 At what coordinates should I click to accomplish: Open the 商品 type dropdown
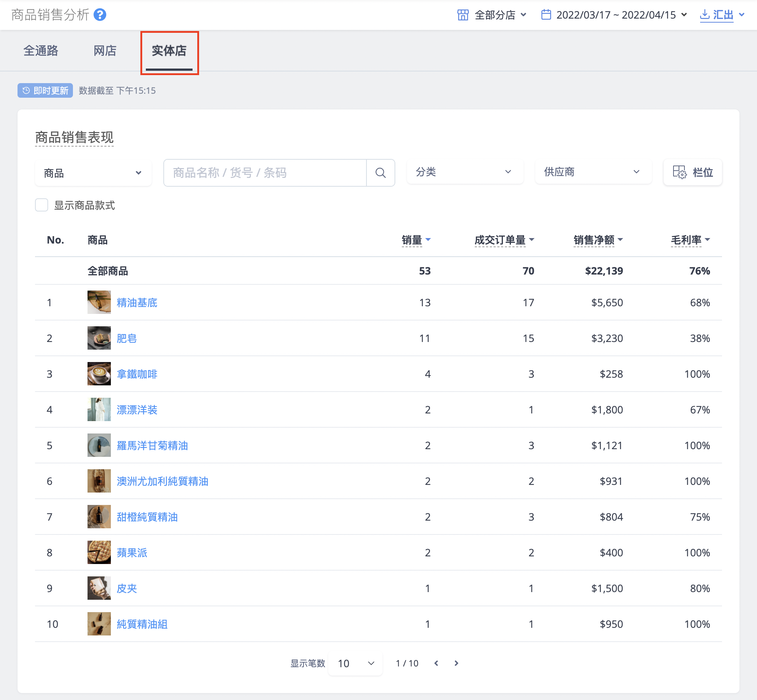(93, 173)
